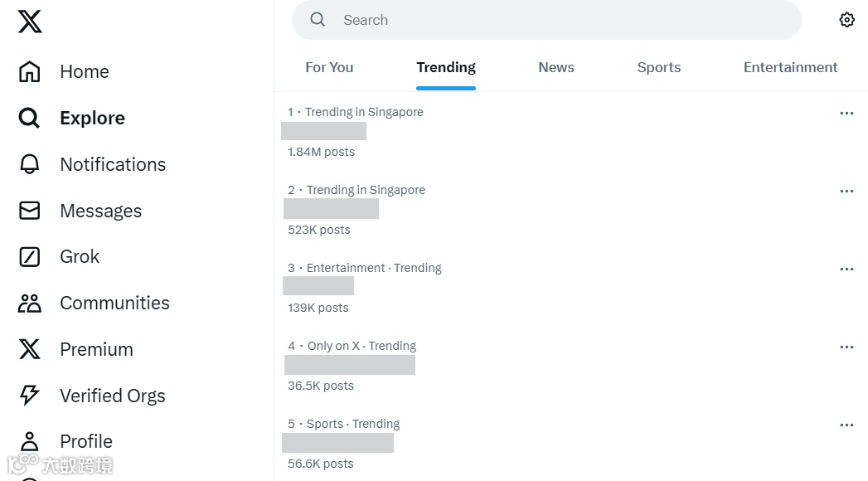Image resolution: width=868 pixels, height=481 pixels.
Task: Select the News tab
Action: click(x=556, y=68)
